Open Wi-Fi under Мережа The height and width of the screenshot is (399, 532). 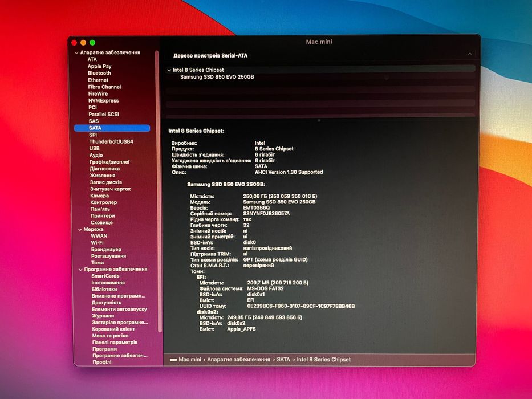click(97, 243)
